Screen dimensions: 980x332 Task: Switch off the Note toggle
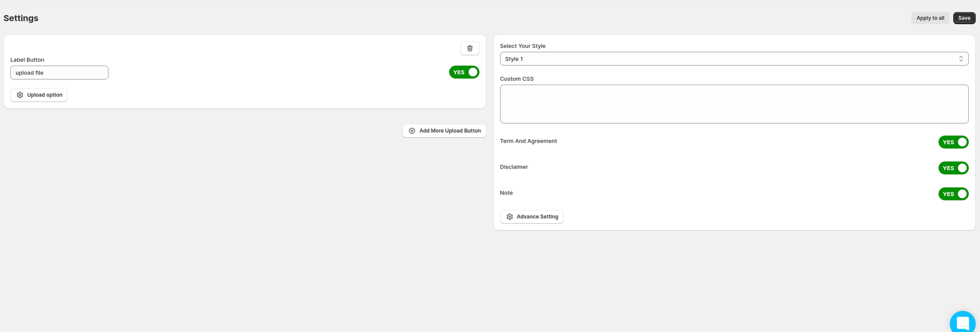point(953,194)
